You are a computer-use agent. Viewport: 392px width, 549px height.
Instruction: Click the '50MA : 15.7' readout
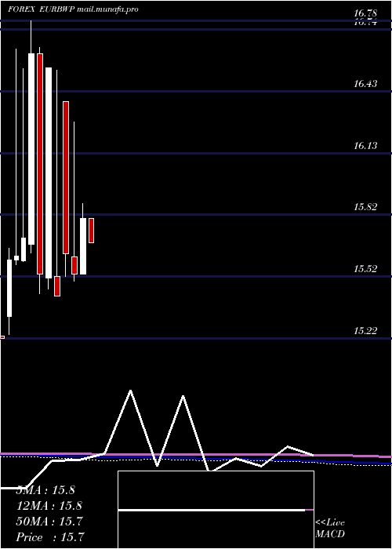coord(49,522)
